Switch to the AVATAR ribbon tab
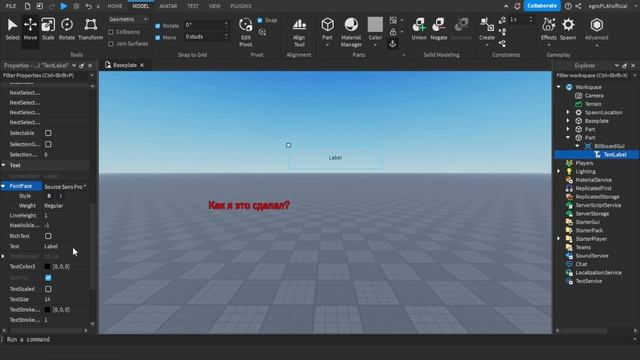This screenshot has width=640, height=360. tap(168, 6)
